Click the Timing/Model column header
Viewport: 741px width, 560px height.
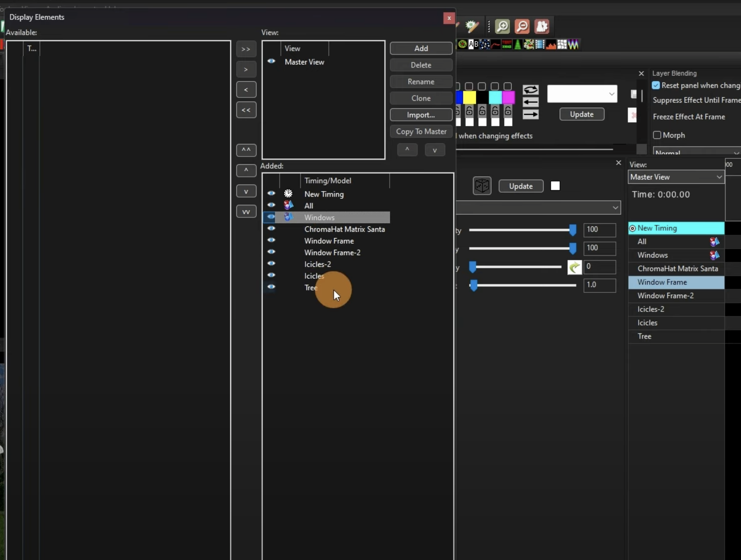(345, 180)
